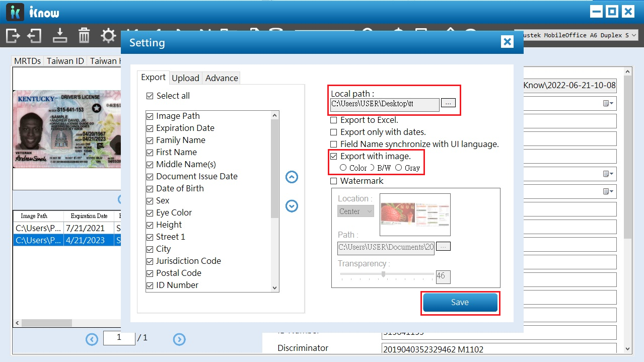Browse for Local path with ellipsis button
This screenshot has height=362, width=644.
448,103
